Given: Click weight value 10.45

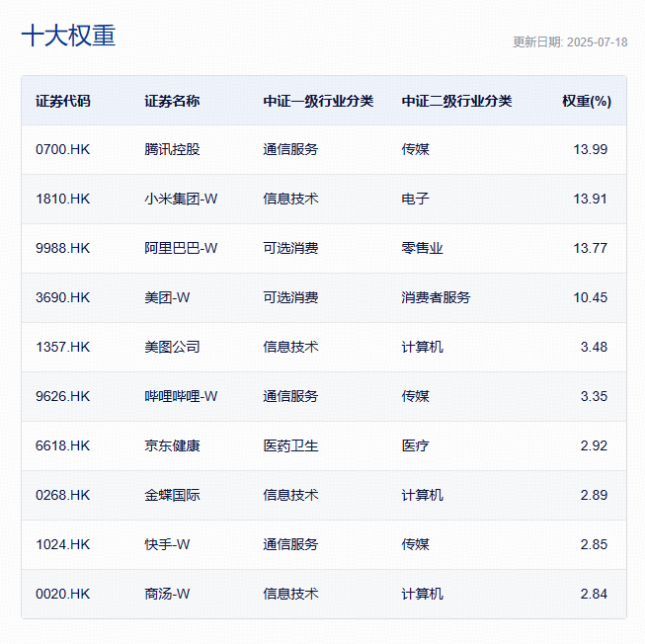Looking at the screenshot, I should (591, 297).
